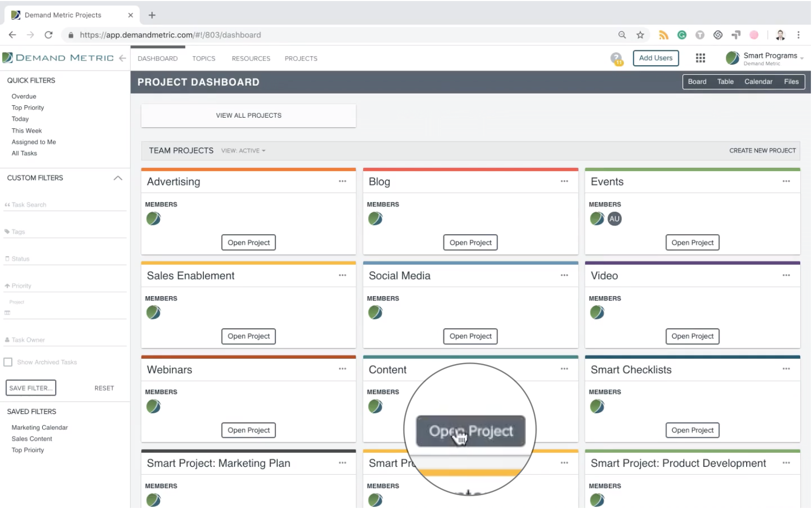Open Smart Project: Product Development three-dot menu

786,463
